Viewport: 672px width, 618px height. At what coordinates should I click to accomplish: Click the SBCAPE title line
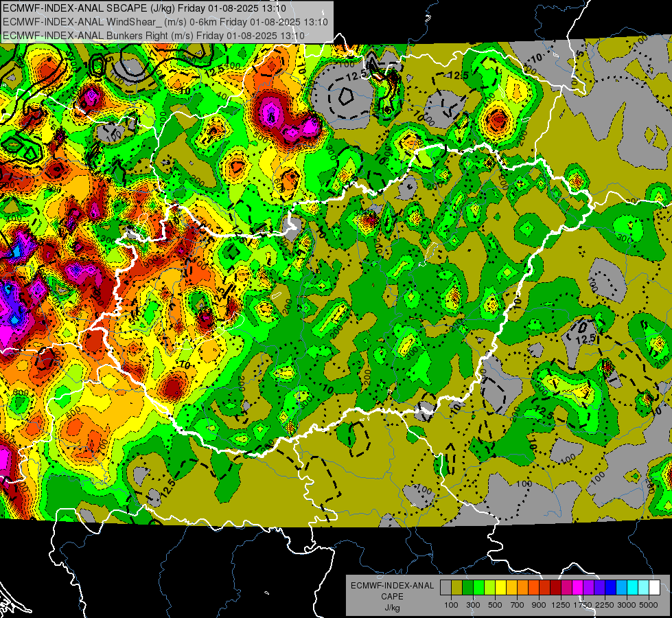[x=144, y=8]
